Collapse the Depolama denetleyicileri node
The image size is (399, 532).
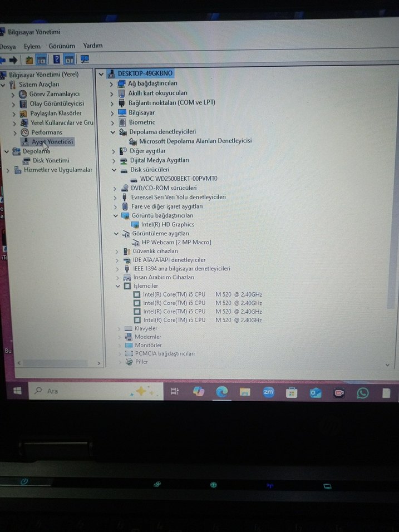pos(112,132)
